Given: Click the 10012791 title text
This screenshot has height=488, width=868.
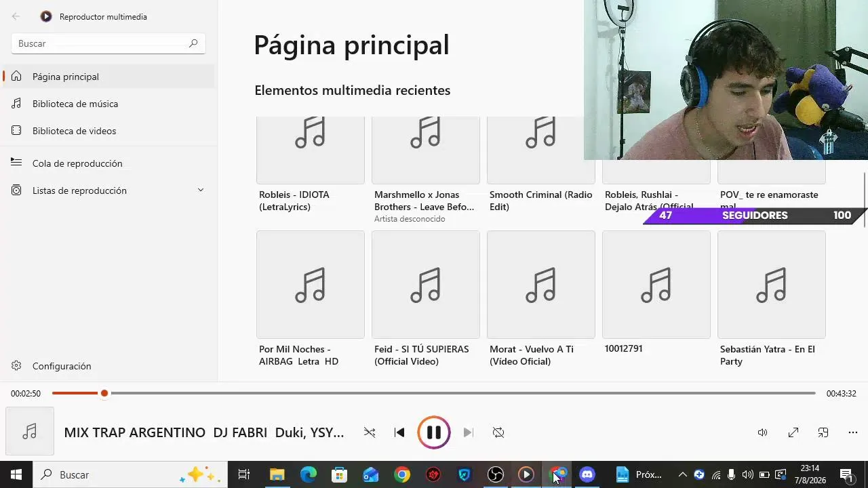Looking at the screenshot, I should point(624,348).
